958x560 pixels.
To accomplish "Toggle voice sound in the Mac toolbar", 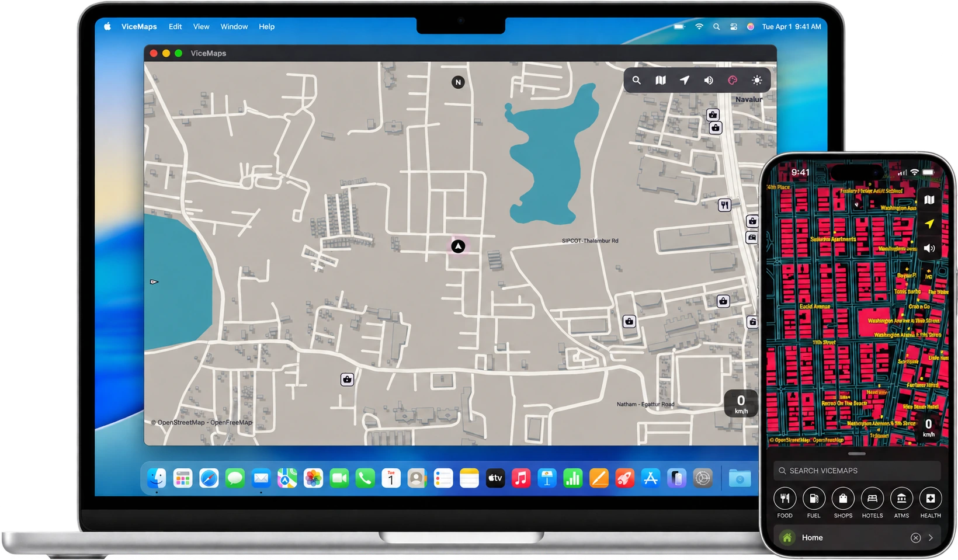I will pos(709,81).
